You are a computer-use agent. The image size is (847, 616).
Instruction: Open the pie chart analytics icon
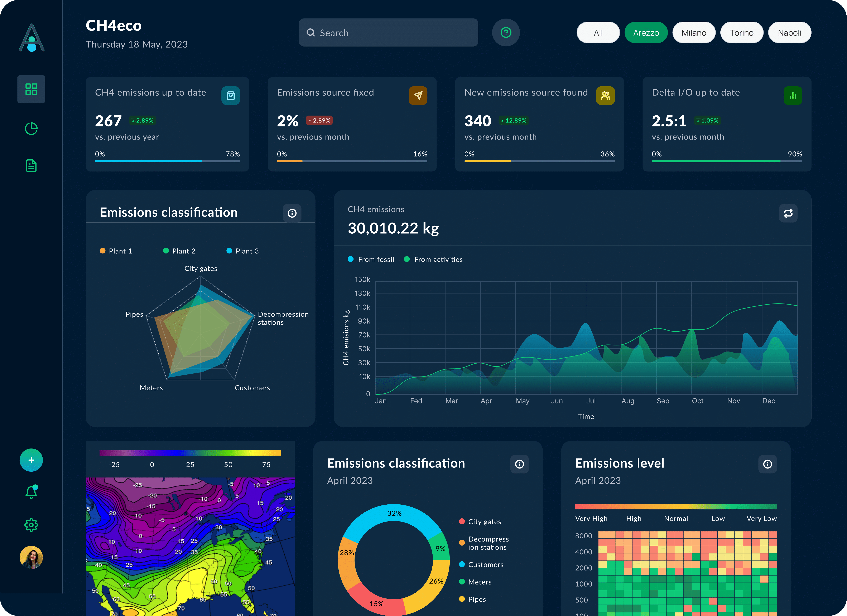pyautogui.click(x=31, y=128)
